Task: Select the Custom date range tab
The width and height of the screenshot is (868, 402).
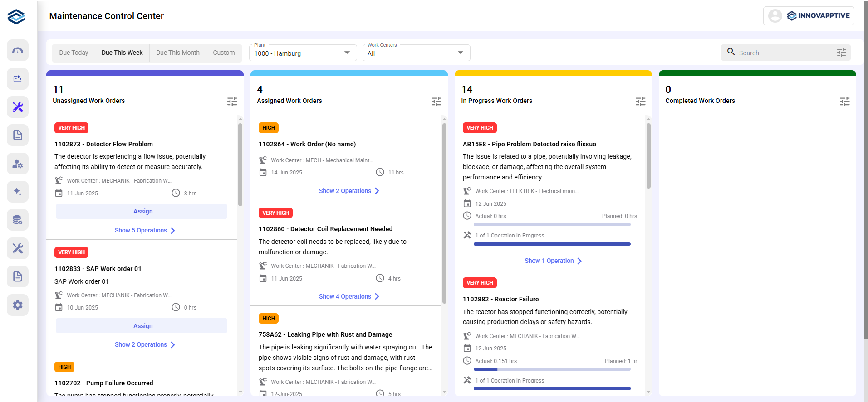Action: tap(224, 53)
